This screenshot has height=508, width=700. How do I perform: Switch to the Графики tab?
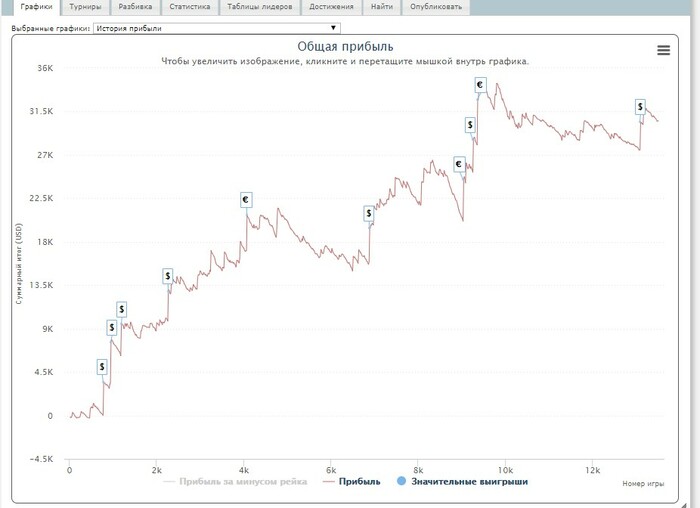(36, 7)
